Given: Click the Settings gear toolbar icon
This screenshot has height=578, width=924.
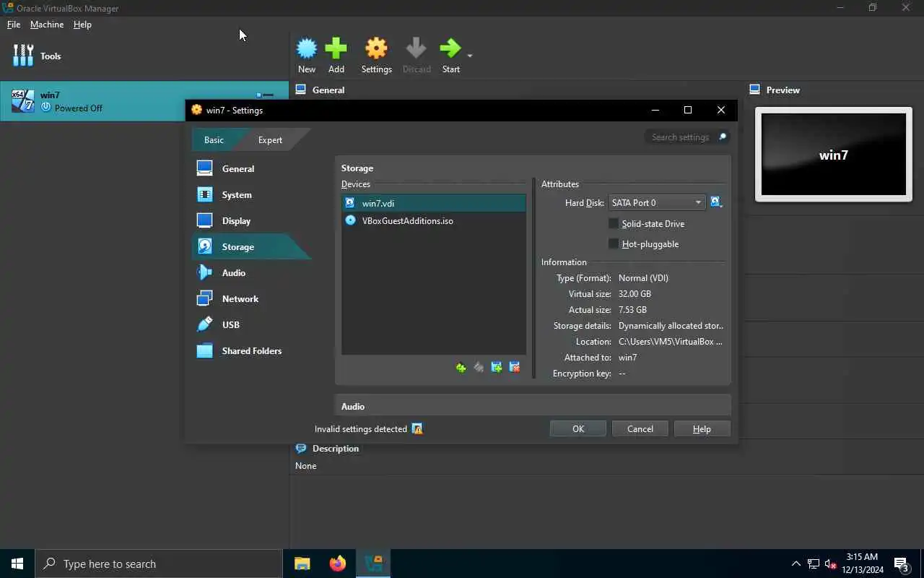Looking at the screenshot, I should click(x=376, y=48).
